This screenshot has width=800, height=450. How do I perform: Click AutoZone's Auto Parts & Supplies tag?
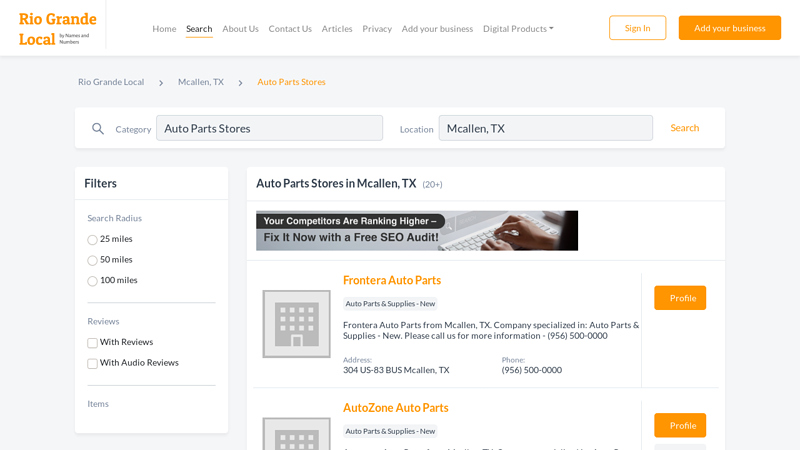[x=390, y=431]
